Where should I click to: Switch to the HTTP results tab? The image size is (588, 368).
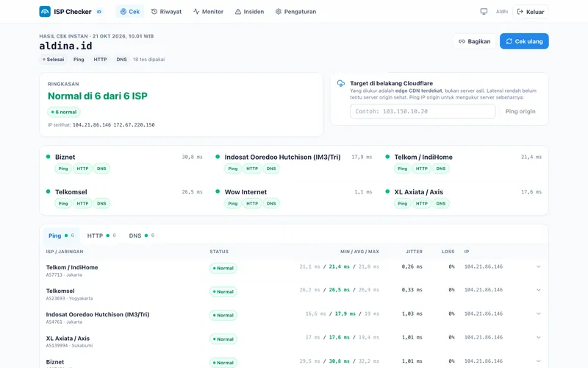coord(101,236)
